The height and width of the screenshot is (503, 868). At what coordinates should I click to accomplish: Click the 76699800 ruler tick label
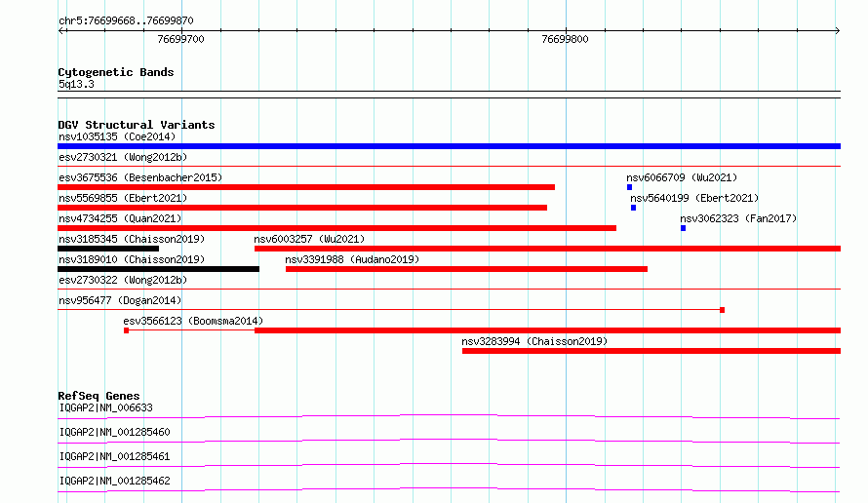(566, 39)
